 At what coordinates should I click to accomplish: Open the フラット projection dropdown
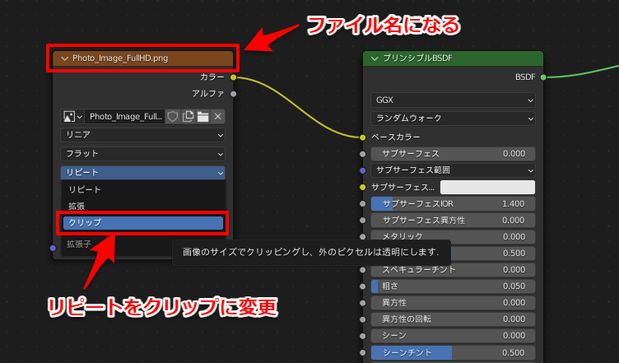(143, 153)
